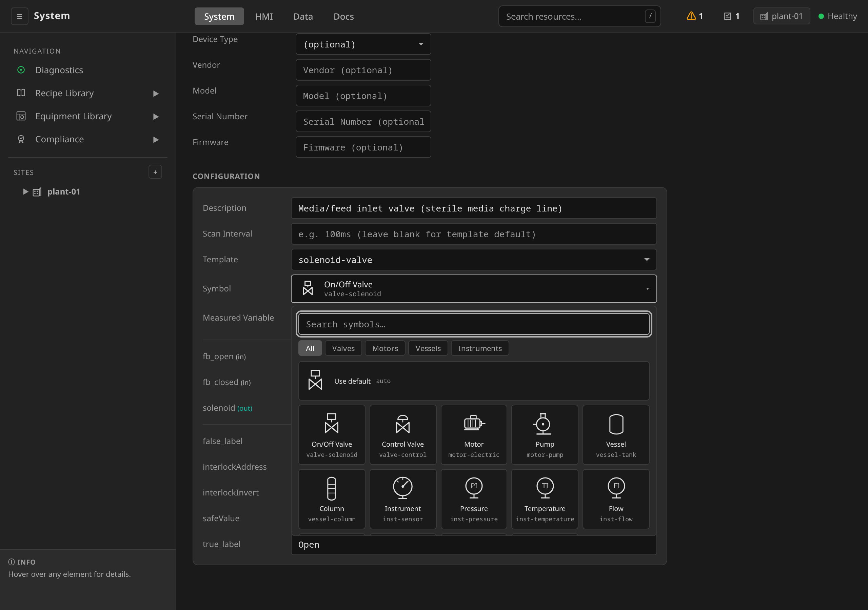Edit the true_label Open field
Screen dimensions: 868x610
click(x=474, y=545)
